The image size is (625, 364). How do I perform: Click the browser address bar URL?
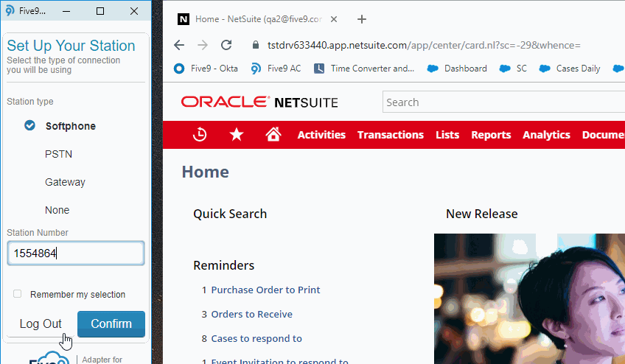pyautogui.click(x=424, y=45)
